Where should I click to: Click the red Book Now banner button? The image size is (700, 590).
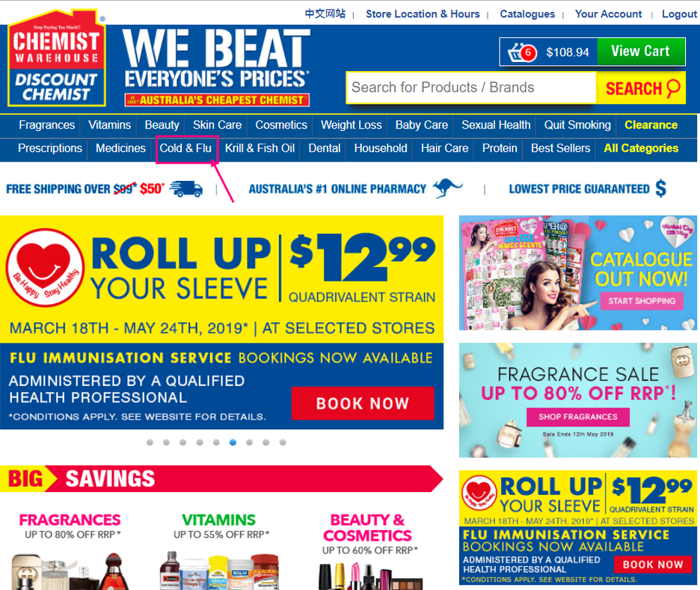(x=363, y=404)
